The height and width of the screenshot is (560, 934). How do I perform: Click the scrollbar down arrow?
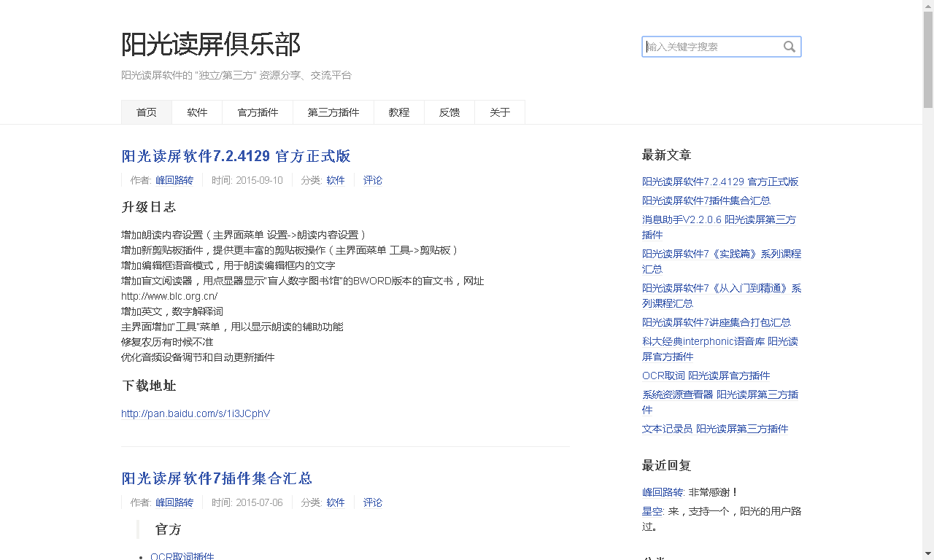(x=927, y=553)
